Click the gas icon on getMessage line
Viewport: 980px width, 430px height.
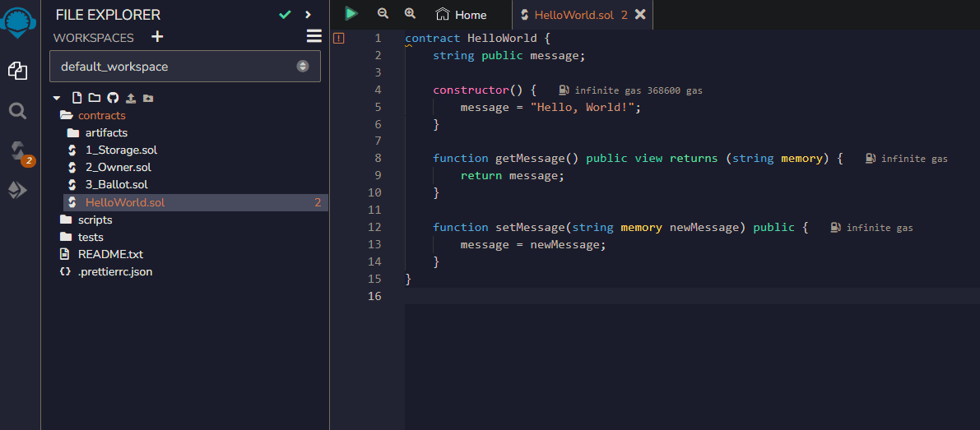pyautogui.click(x=871, y=160)
